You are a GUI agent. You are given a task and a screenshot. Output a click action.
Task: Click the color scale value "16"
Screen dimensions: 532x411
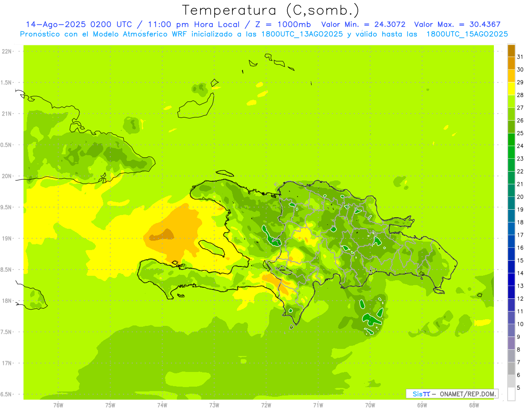click(x=520, y=248)
